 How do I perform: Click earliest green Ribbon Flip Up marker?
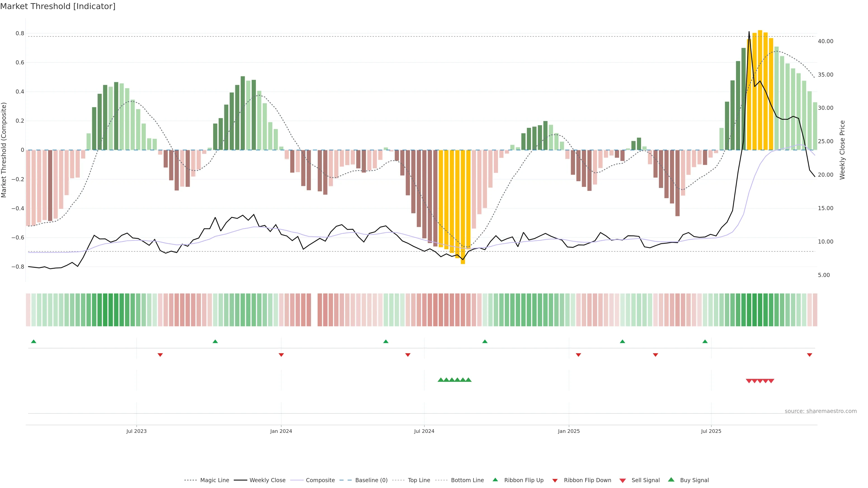coord(33,342)
